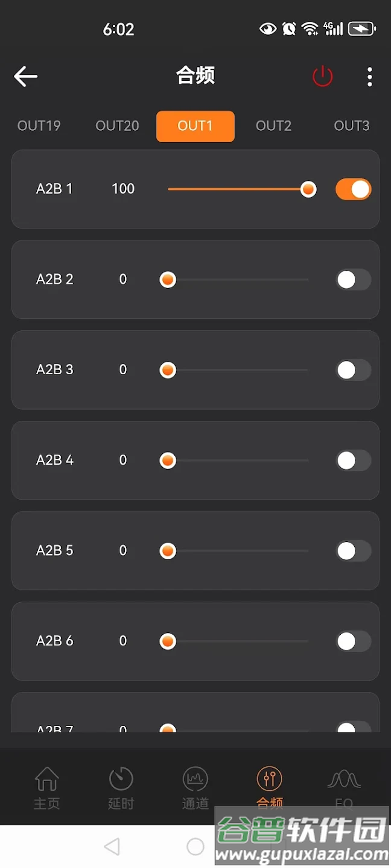Switch to the OUT20 tab
This screenshot has width=391, height=868.
pyautogui.click(x=117, y=126)
